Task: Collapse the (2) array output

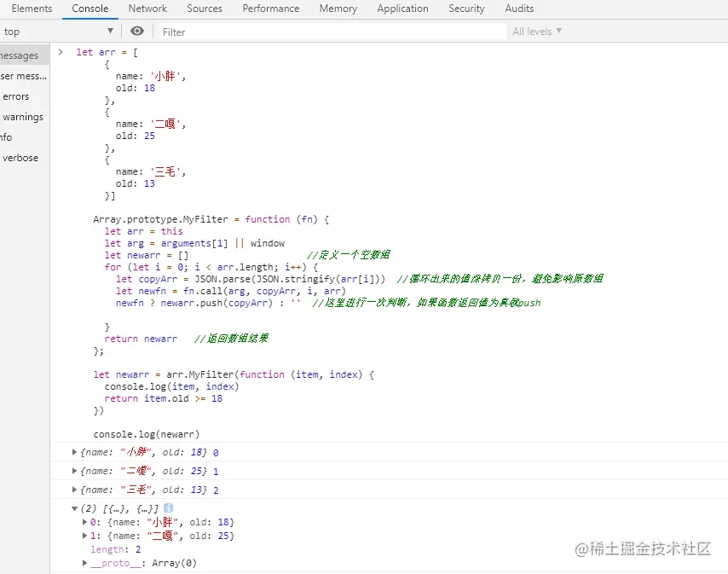Action: [74, 508]
